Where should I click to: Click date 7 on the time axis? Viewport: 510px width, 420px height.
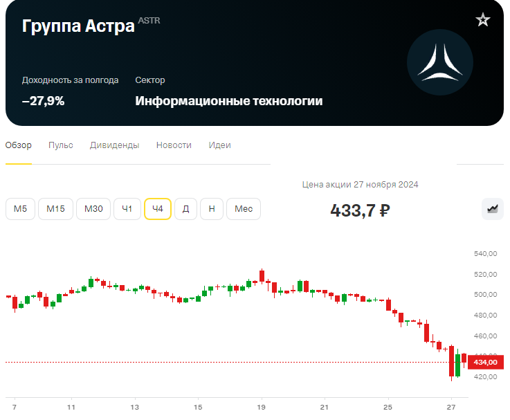tap(15, 407)
